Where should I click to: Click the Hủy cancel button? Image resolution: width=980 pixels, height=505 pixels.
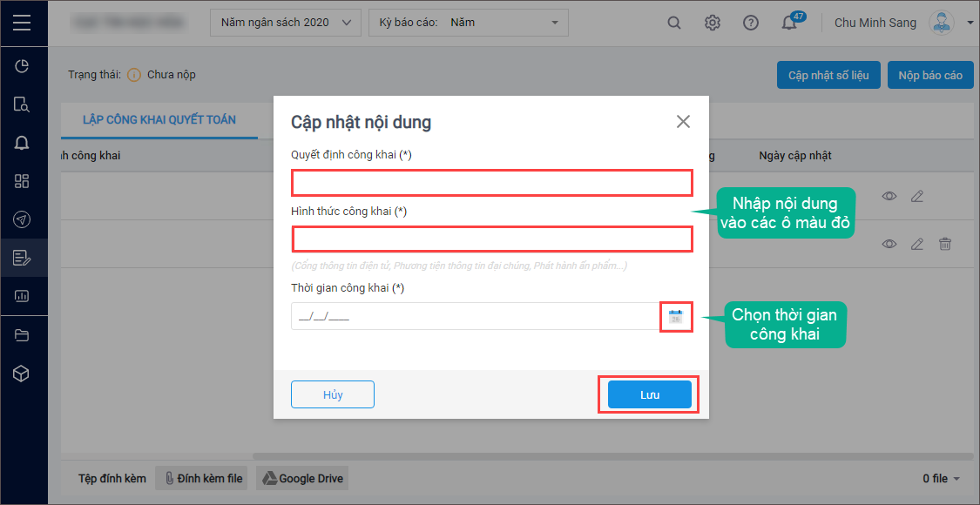(x=333, y=395)
